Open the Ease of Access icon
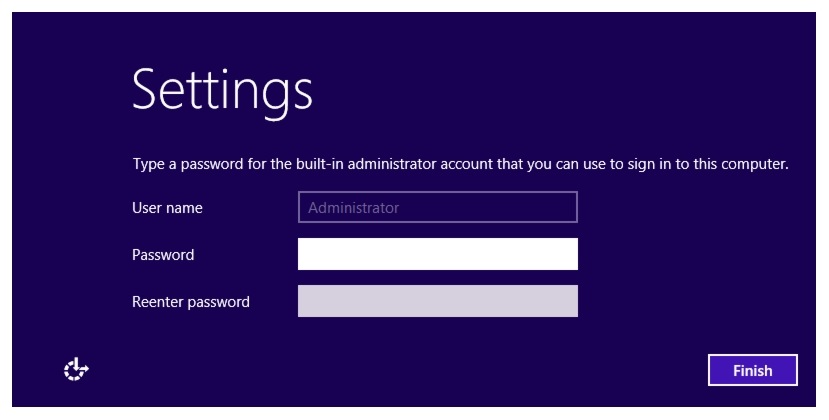Screen dimensions: 829x420 (x=76, y=369)
